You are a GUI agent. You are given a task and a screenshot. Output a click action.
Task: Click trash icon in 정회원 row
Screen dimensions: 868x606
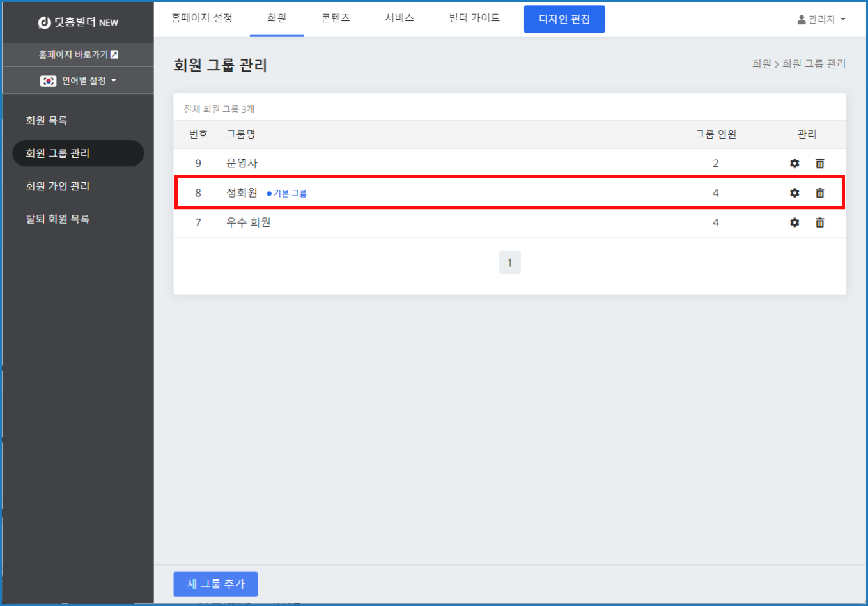819,193
